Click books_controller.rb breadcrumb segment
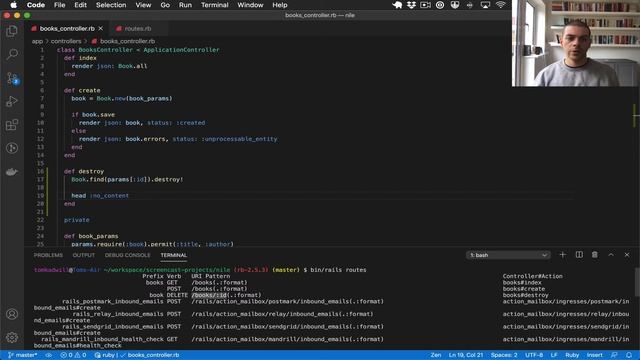 tap(123, 41)
